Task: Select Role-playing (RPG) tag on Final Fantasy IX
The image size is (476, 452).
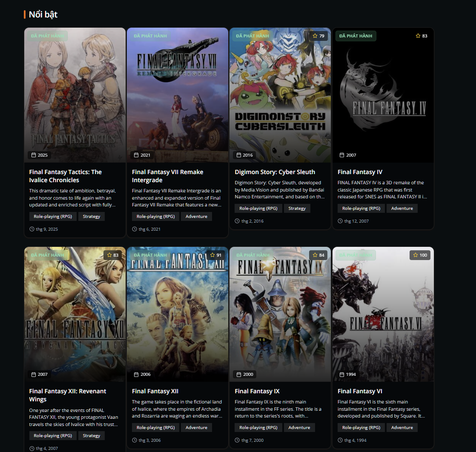Action: click(x=258, y=428)
